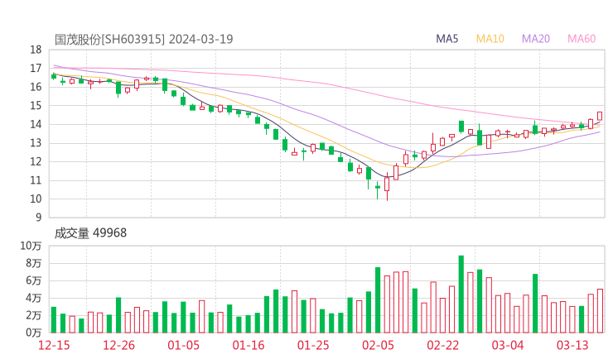The image size is (613, 364).
Task: Click the final red volume bar
Action: pos(600,311)
